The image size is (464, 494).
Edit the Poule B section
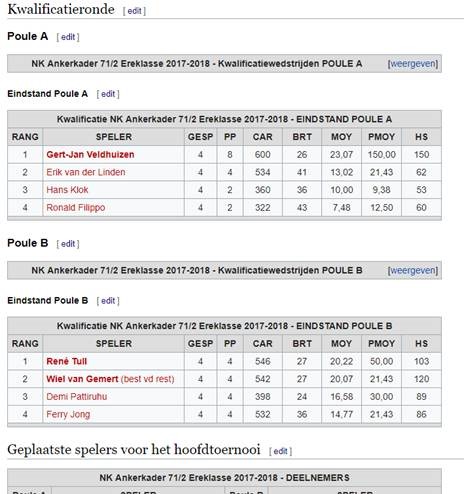pos(68,244)
